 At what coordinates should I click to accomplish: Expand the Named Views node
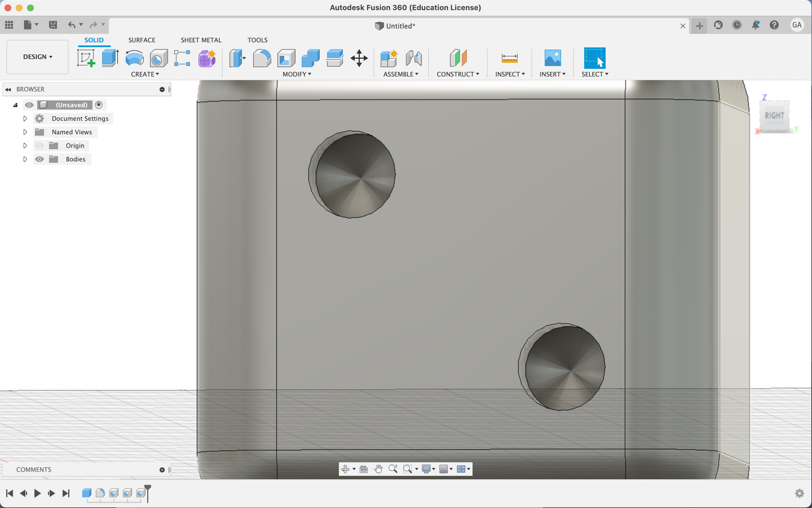point(25,132)
